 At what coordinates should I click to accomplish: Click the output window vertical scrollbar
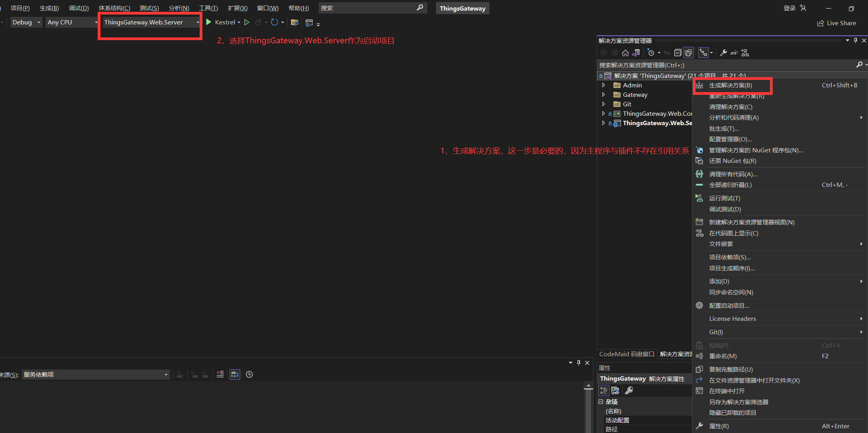point(588,409)
